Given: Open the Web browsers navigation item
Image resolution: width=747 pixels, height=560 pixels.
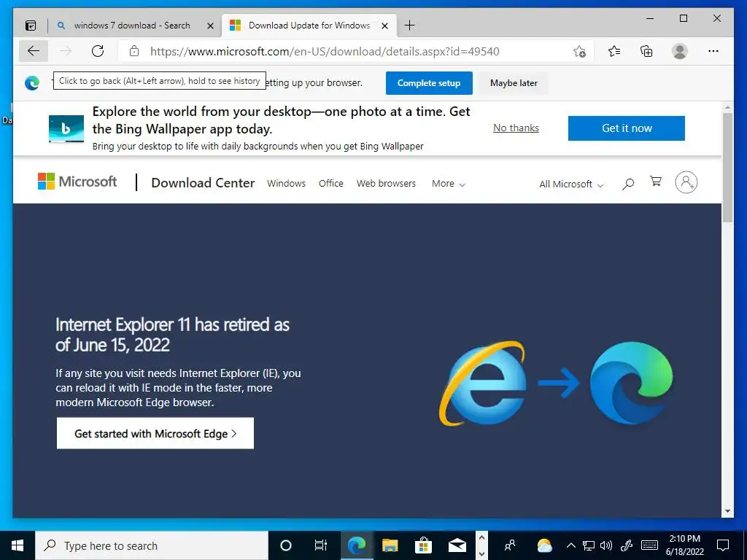Looking at the screenshot, I should (387, 183).
